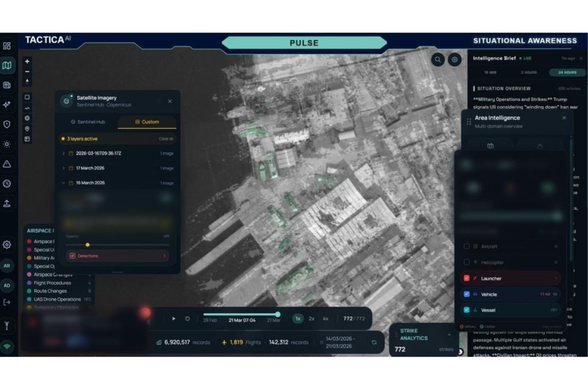Click the upload/export icon in left sidebar
The width and height of the screenshot is (588, 392).
point(7,203)
